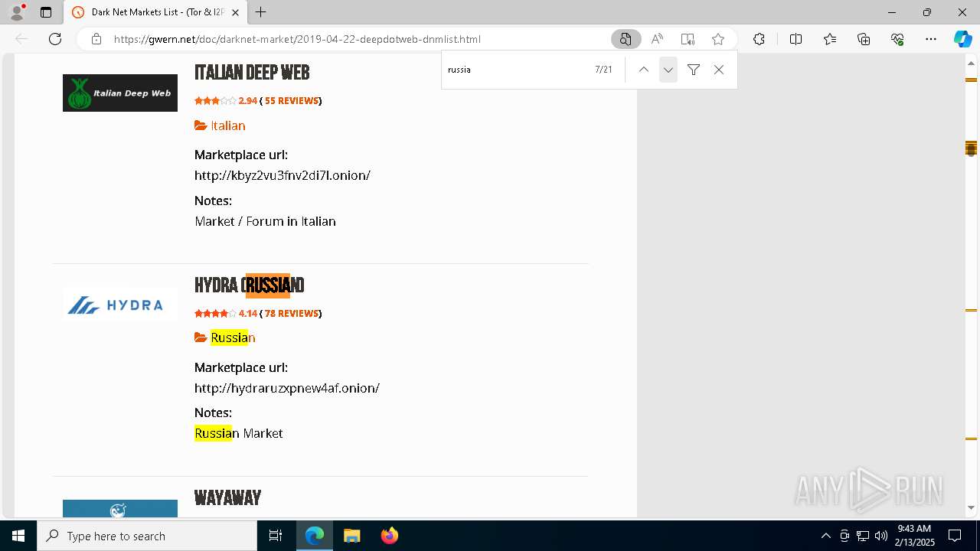Click the kbyz2vu3fnv2di7l.onion URL text
The height and width of the screenshot is (551, 980).
click(283, 175)
